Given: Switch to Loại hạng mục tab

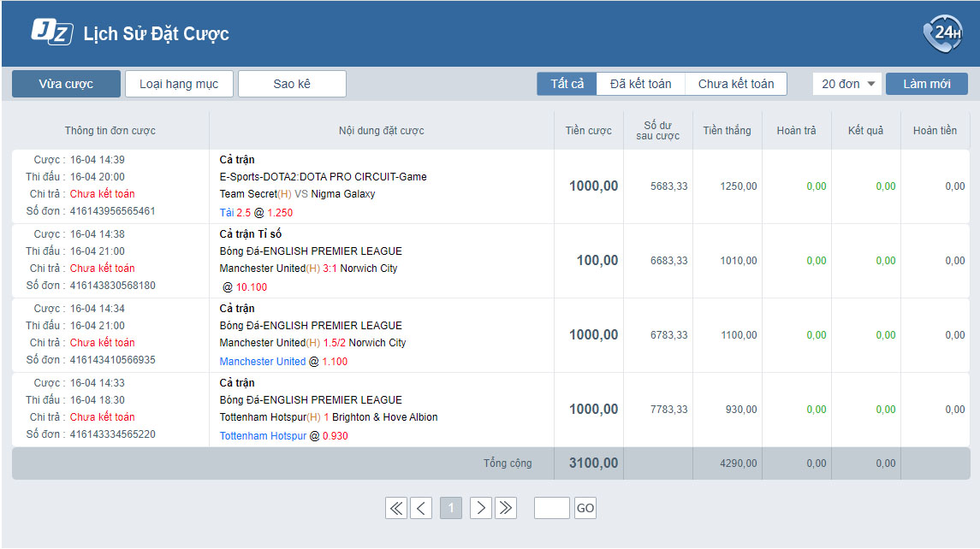Looking at the screenshot, I should click(179, 84).
